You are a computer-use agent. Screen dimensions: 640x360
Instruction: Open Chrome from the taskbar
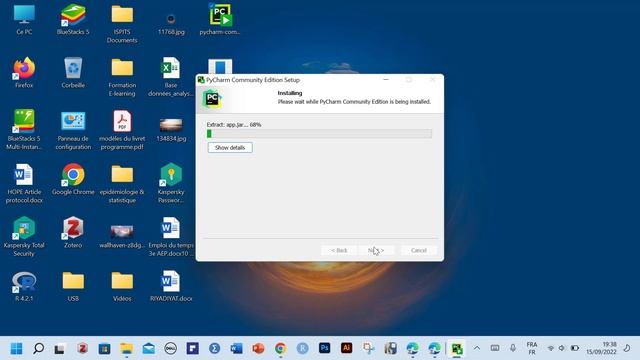tap(280, 348)
